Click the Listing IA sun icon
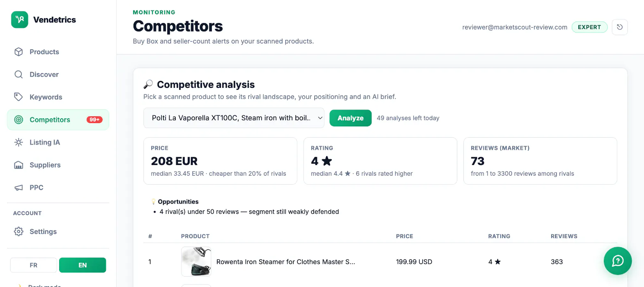The width and height of the screenshot is (644, 287). tap(18, 142)
